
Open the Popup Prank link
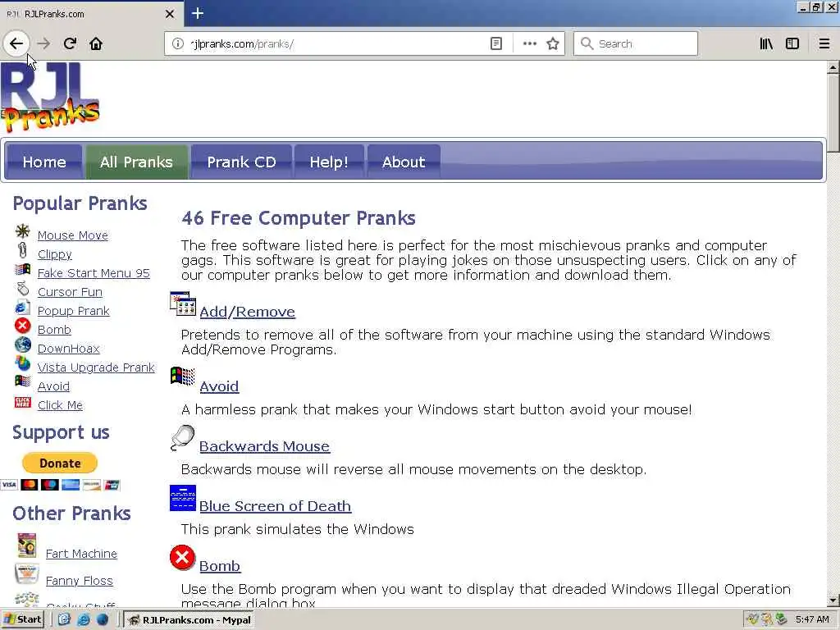(x=73, y=311)
